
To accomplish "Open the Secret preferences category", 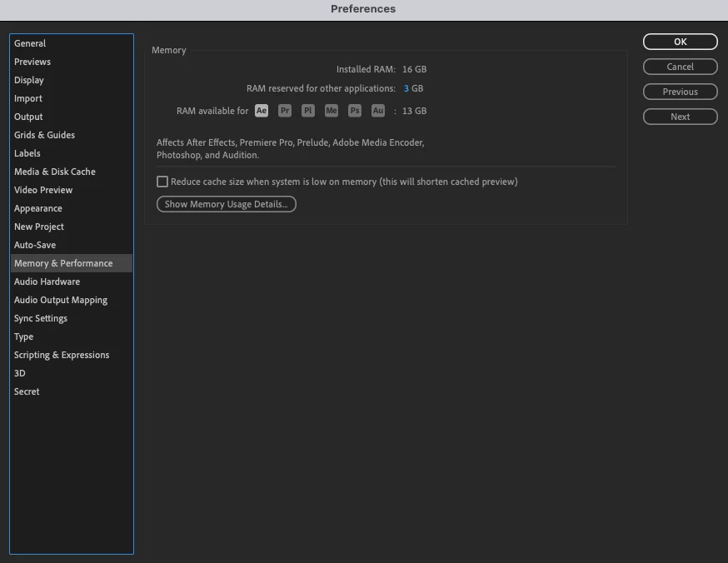I will click(72, 391).
